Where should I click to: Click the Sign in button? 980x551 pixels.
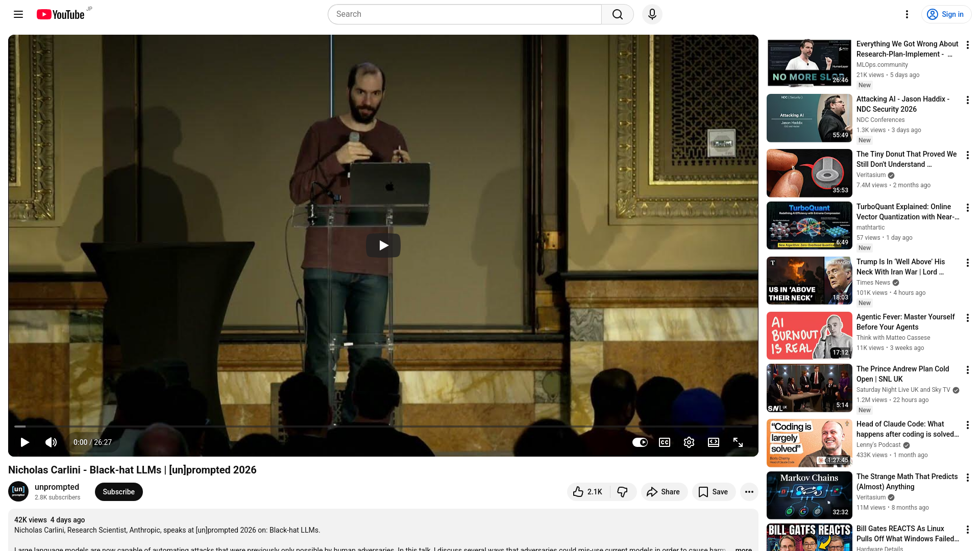pyautogui.click(x=946, y=14)
